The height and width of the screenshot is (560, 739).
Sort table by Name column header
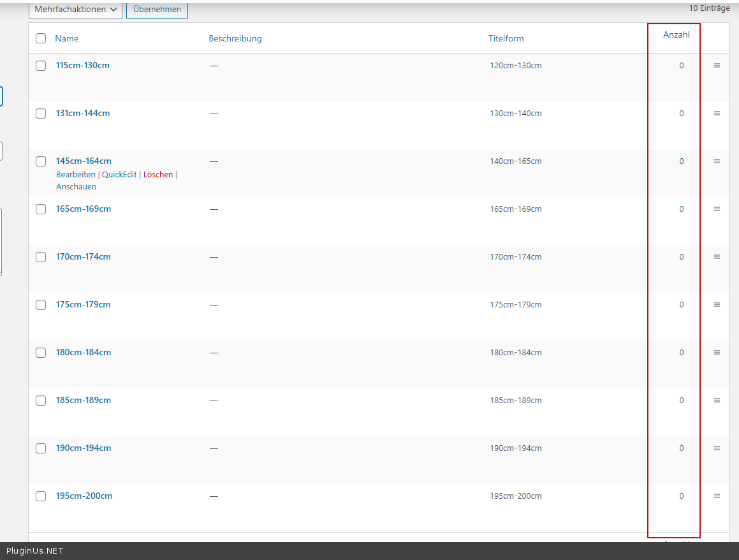pos(67,38)
